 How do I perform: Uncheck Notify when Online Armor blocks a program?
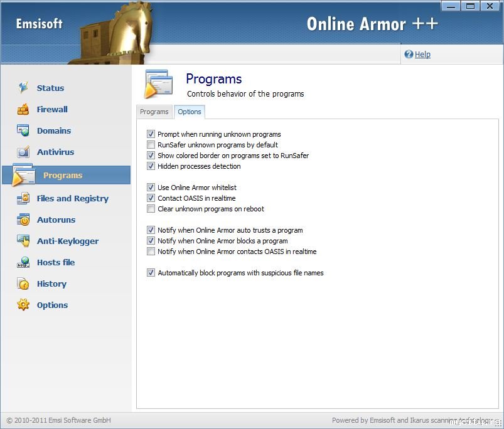coord(151,240)
